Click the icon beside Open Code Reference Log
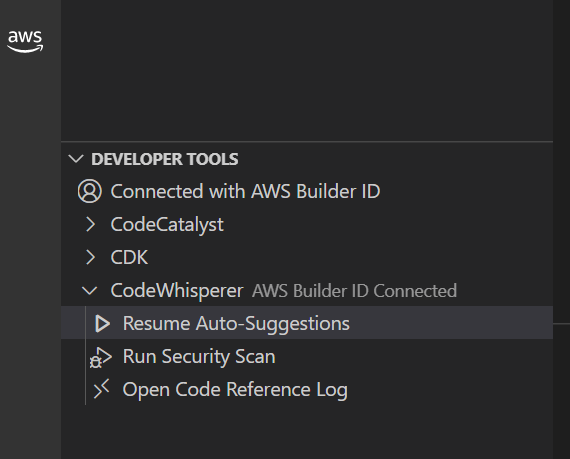Image resolution: width=570 pixels, height=459 pixels. 101,389
